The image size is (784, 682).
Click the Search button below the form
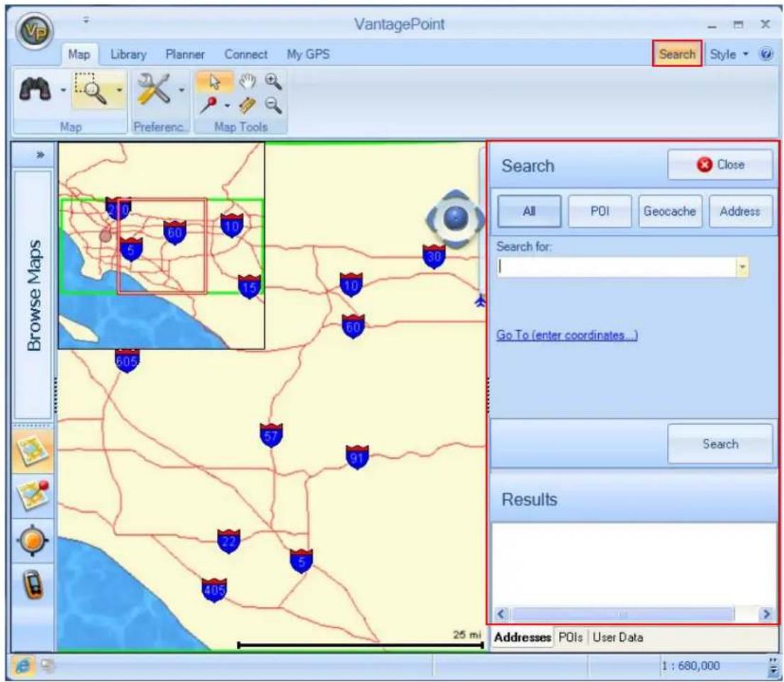click(x=720, y=444)
